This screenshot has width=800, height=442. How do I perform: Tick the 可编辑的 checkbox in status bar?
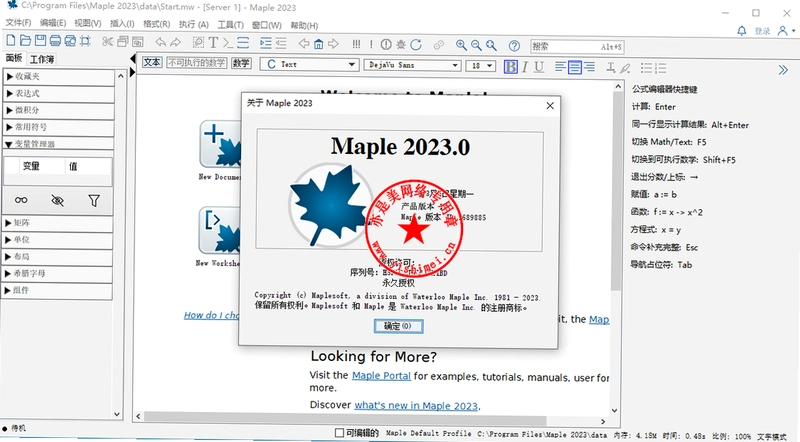click(339, 433)
